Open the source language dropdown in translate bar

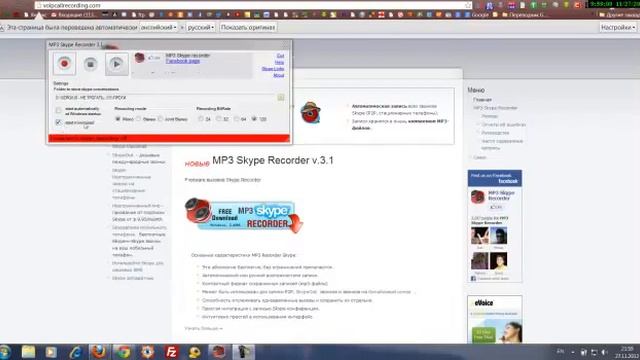point(159,27)
